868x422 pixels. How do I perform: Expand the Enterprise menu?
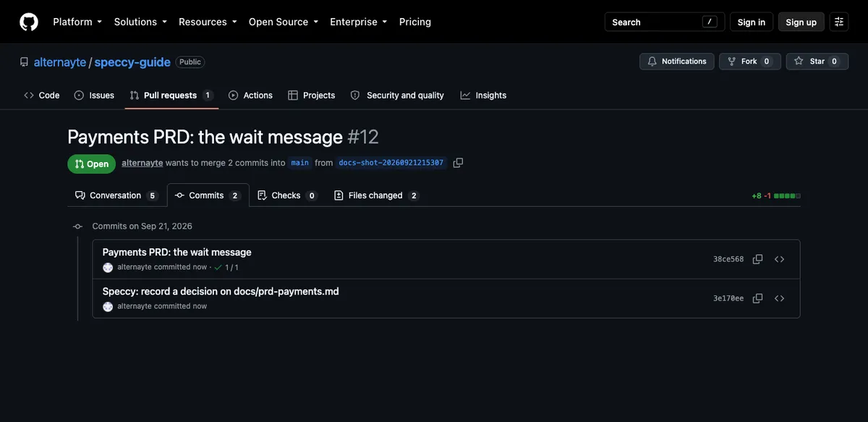[x=359, y=22]
